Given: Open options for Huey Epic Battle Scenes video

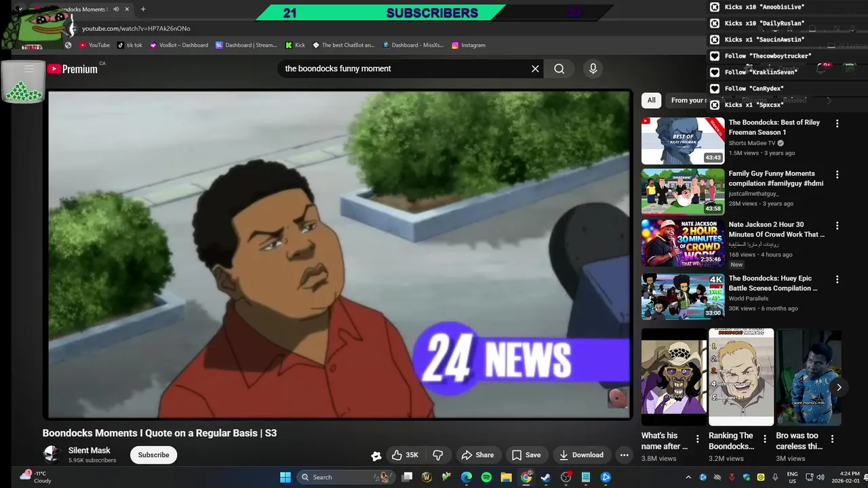Looking at the screenshot, I should pyautogui.click(x=837, y=279).
